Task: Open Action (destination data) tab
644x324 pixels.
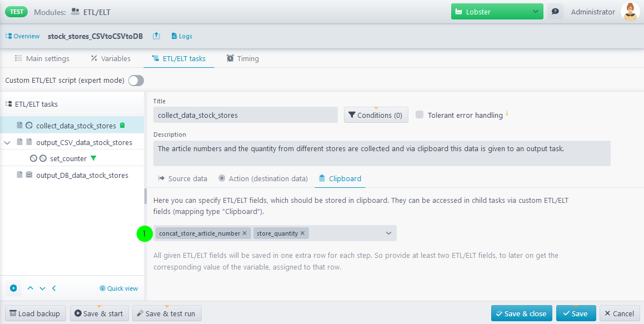Action: [263, 178]
